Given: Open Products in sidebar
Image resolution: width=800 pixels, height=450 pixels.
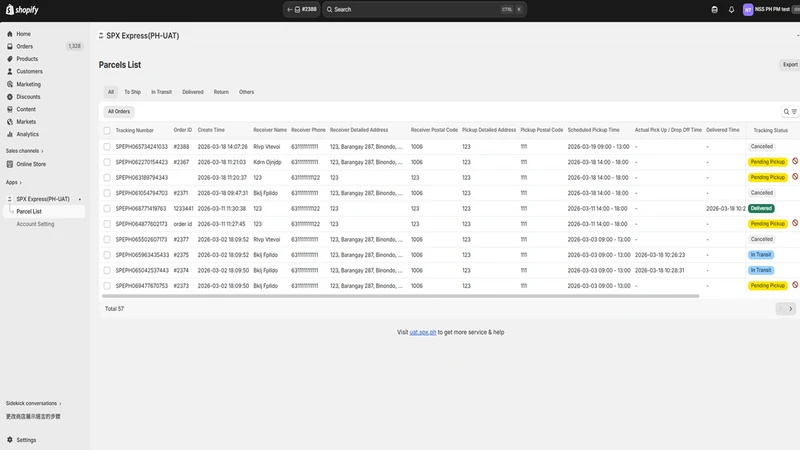Looking at the screenshot, I should [27, 59].
